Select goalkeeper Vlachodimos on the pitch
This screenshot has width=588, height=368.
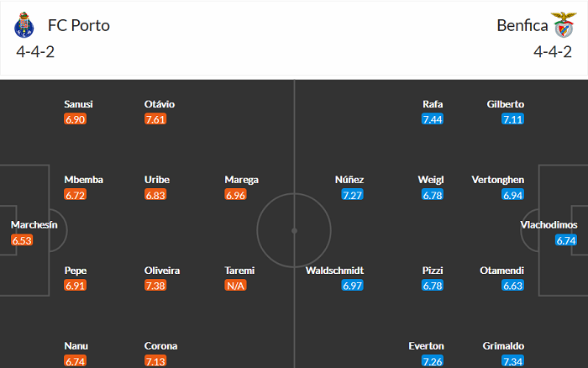549,225
